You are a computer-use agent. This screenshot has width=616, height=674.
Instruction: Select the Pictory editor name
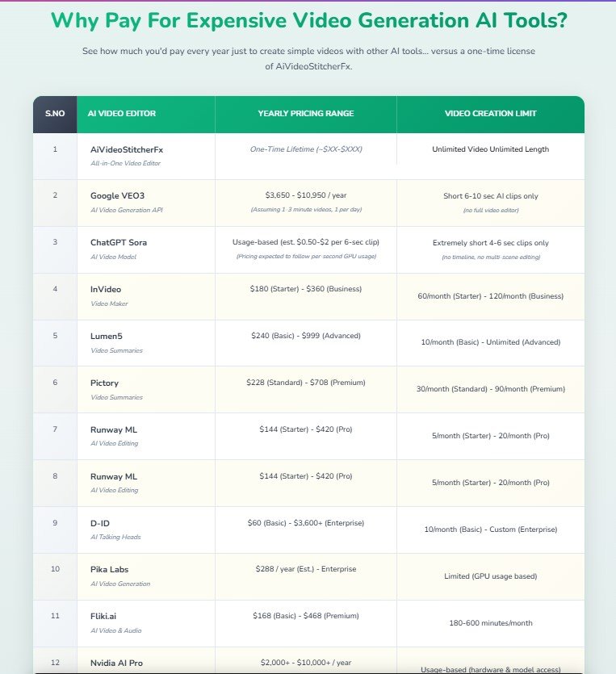tap(105, 383)
